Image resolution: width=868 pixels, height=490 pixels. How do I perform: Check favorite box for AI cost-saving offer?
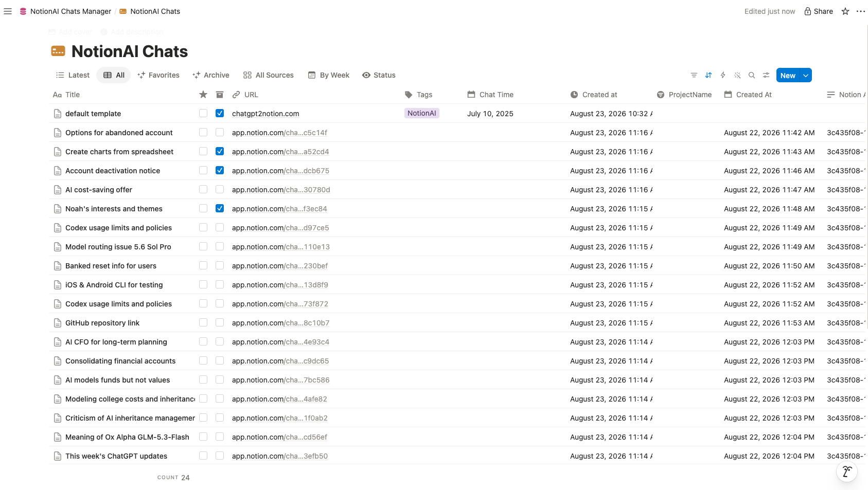[203, 189]
